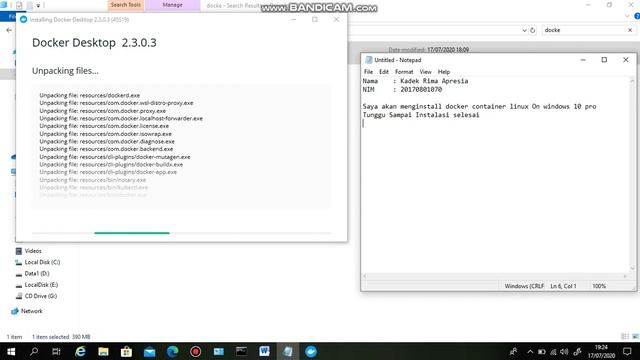Open the Manage ribbon tab

(173, 5)
